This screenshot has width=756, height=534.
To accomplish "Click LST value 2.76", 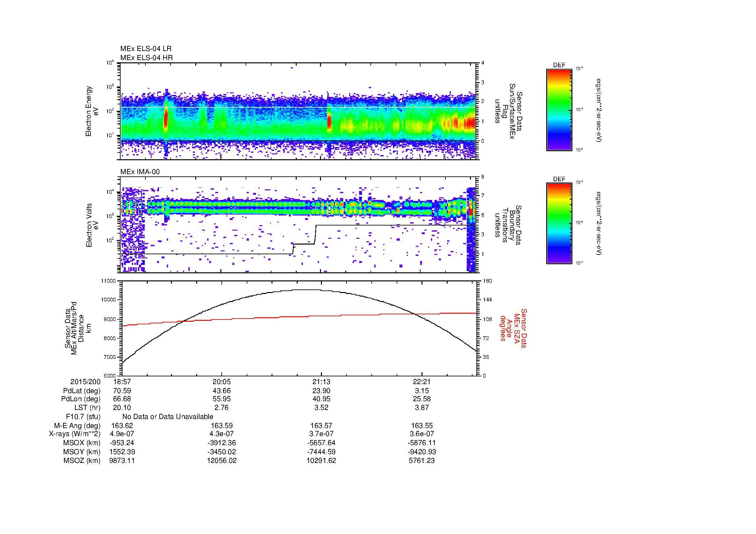I will pyautogui.click(x=222, y=408).
